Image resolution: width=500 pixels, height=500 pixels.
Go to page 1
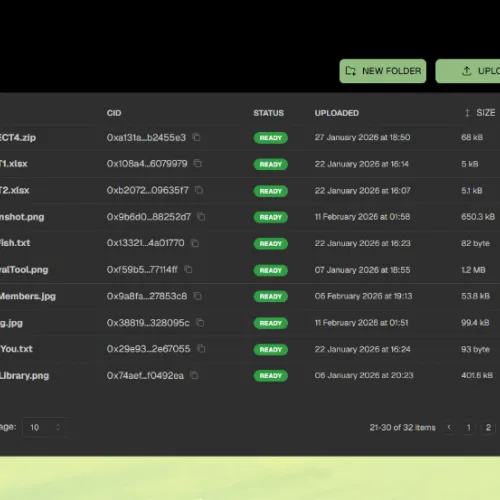coord(468,427)
